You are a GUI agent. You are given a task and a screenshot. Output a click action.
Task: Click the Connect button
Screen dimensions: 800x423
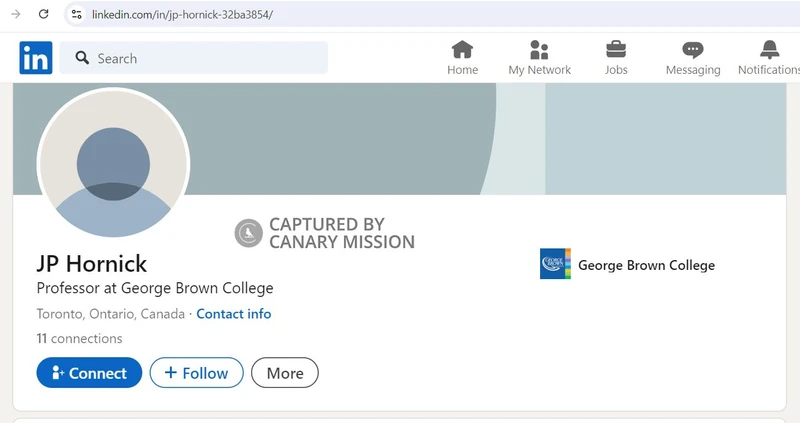pos(89,372)
